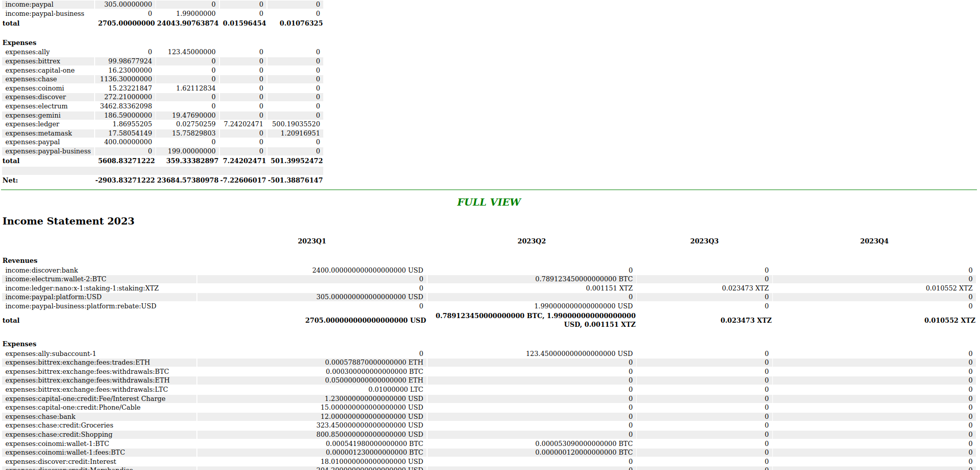This screenshot has height=470, width=980.
Task: Select the 2023Q2 column header
Action: click(x=531, y=241)
